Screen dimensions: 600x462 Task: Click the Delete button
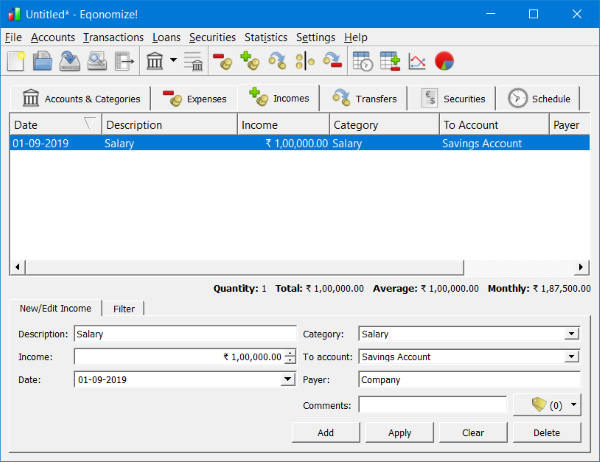coord(546,433)
